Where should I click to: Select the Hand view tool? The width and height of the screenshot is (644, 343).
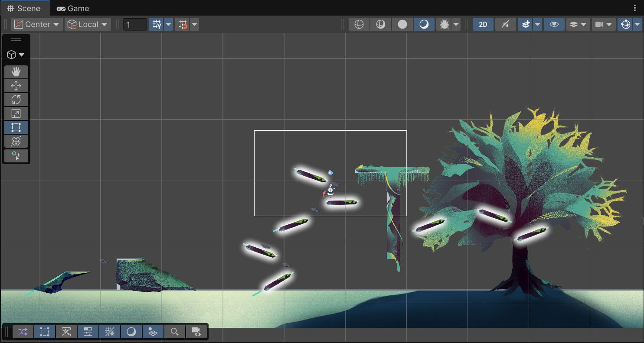coord(16,72)
